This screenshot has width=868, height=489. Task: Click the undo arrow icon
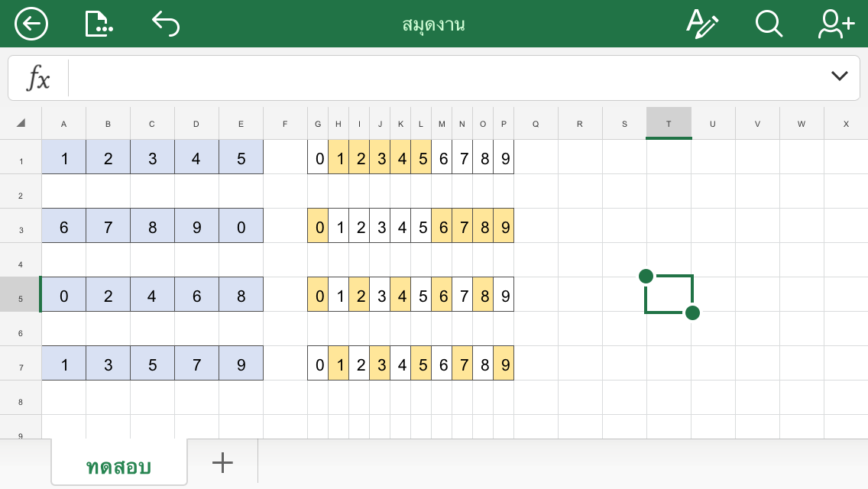click(165, 24)
